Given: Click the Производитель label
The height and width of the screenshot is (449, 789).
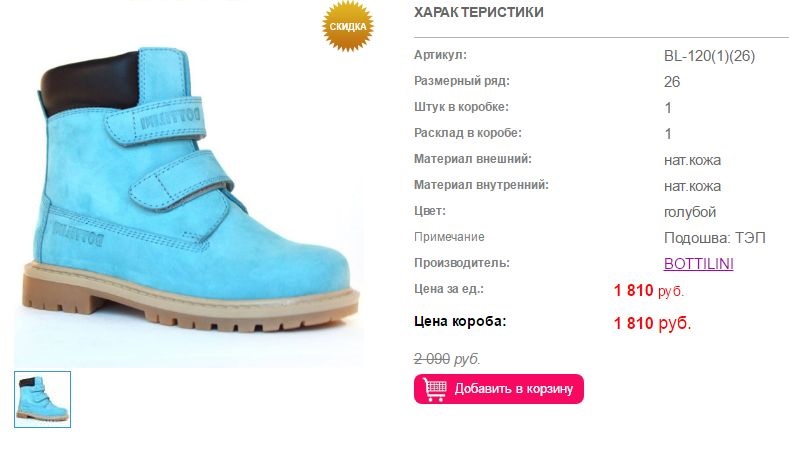Looking at the screenshot, I should point(462,263).
